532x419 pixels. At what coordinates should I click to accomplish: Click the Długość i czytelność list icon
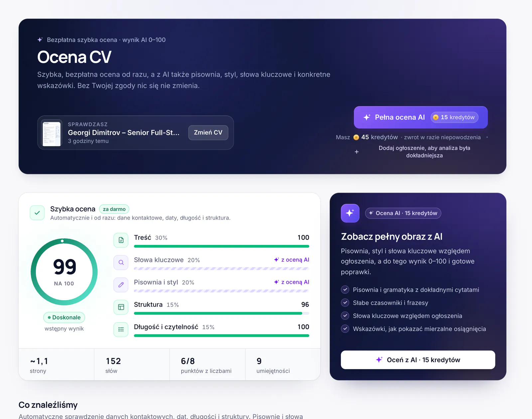[121, 329]
